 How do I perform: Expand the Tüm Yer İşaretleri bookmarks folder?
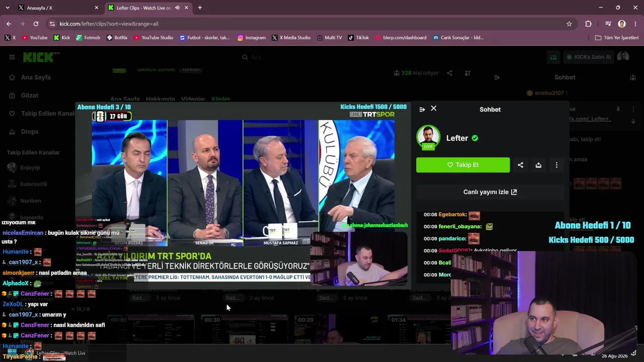[x=616, y=38]
